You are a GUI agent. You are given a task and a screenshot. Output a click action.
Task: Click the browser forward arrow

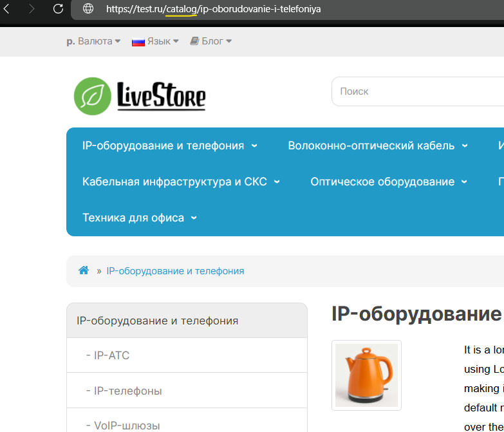tap(32, 9)
